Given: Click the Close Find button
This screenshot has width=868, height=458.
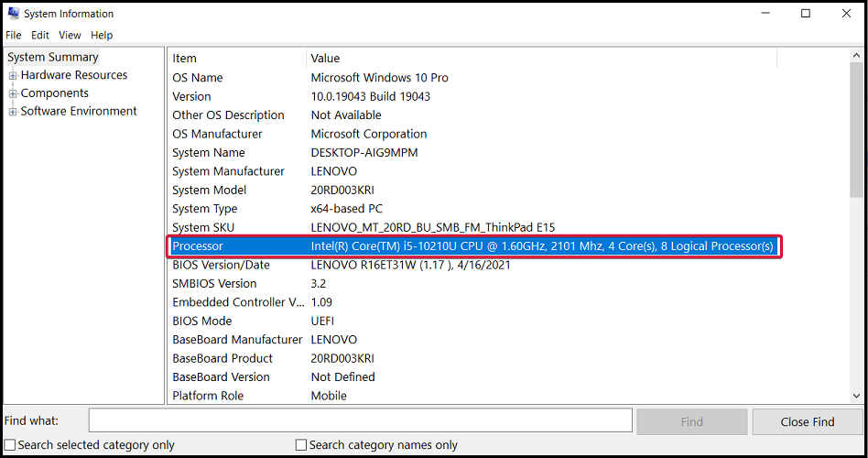Looking at the screenshot, I should (808, 421).
